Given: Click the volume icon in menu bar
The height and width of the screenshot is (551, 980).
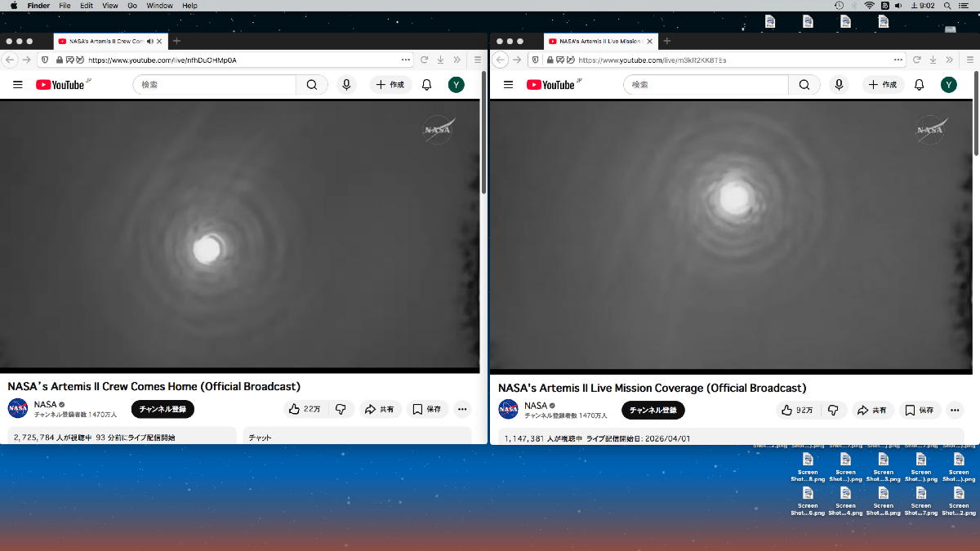Looking at the screenshot, I should coord(898,6).
